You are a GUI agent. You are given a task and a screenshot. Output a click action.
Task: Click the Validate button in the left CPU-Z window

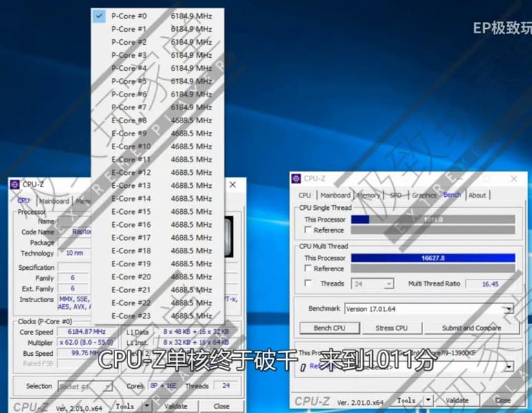(176, 406)
